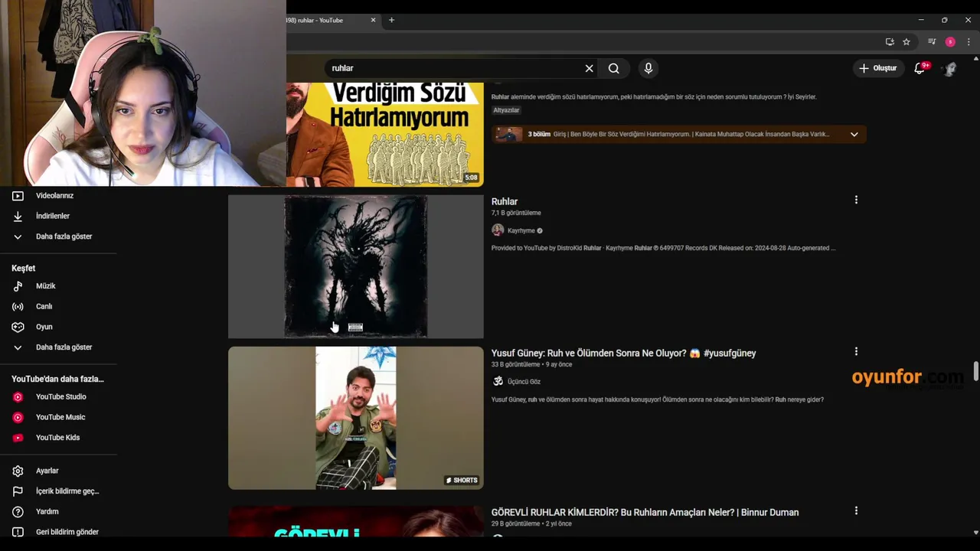The height and width of the screenshot is (551, 980).
Task: Open the account avatar menu
Action: coord(950,68)
